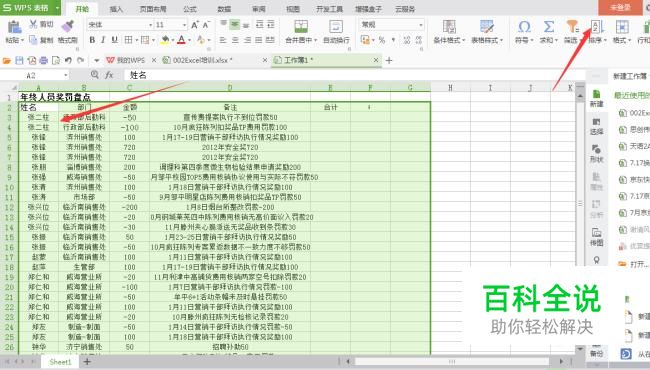Open the font name dropdown 宋体
Screen dimensions: 650x370
coord(120,25)
